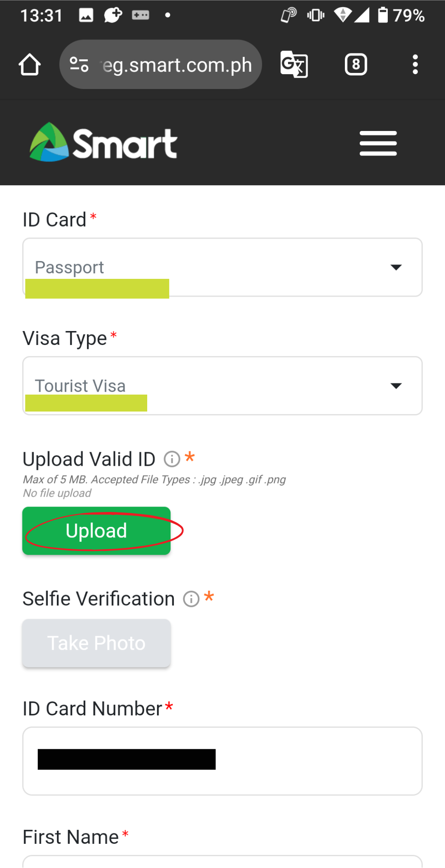Open Google Translate icon
Viewport: 445px width, 868px height.
[294, 64]
